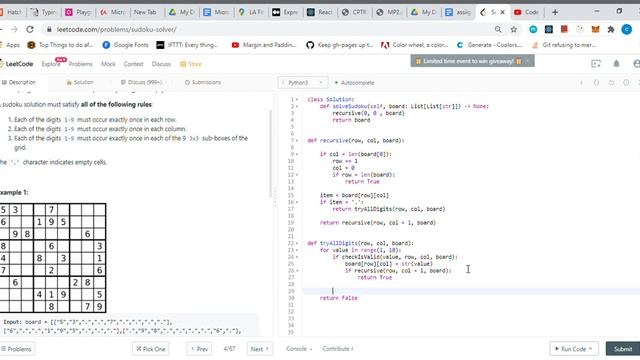The height and width of the screenshot is (360, 640).
Task: Open Store in the LeetCode navbar
Action: (x=191, y=64)
